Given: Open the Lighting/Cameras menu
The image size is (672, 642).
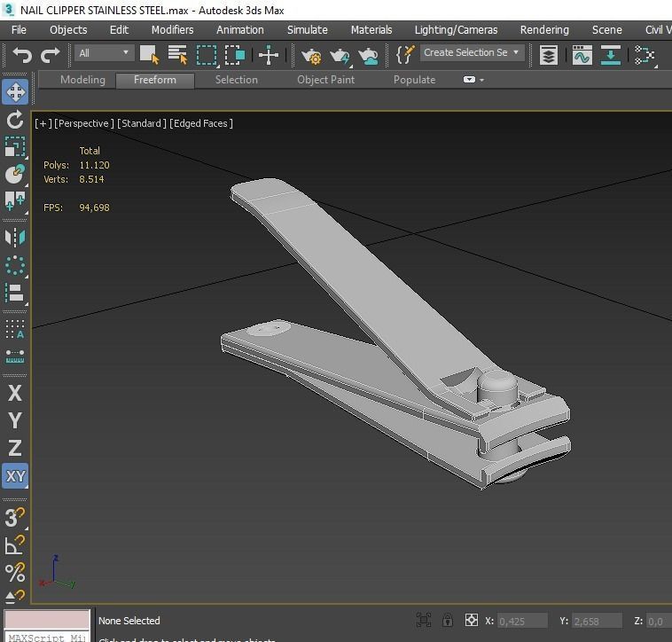Looking at the screenshot, I should click(x=456, y=30).
